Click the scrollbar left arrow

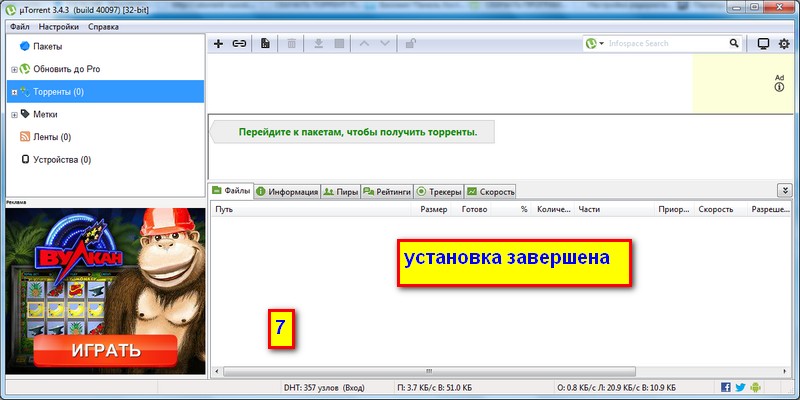[216, 371]
